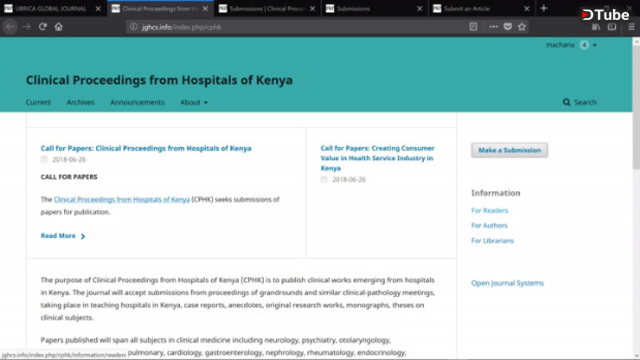640x360 pixels.
Task: Click the site info icon in address bar
Action: 133,27
